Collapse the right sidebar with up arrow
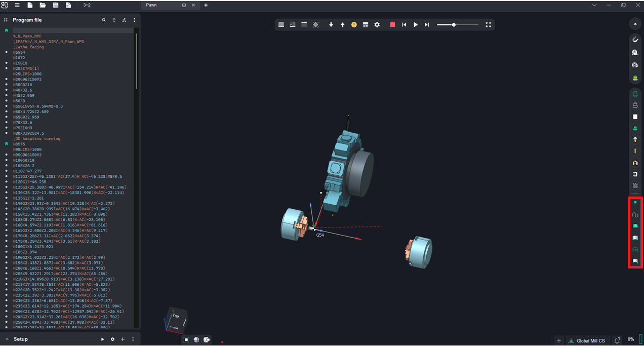 coord(635,24)
